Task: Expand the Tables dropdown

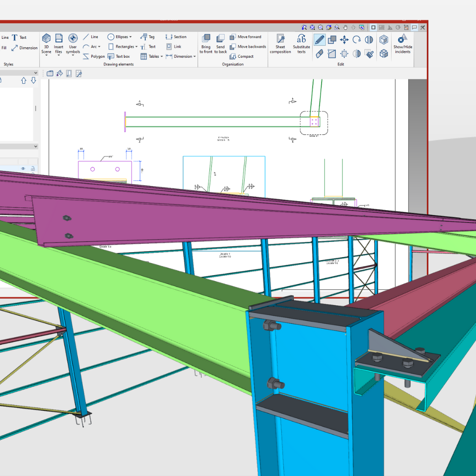Action: pos(152,56)
